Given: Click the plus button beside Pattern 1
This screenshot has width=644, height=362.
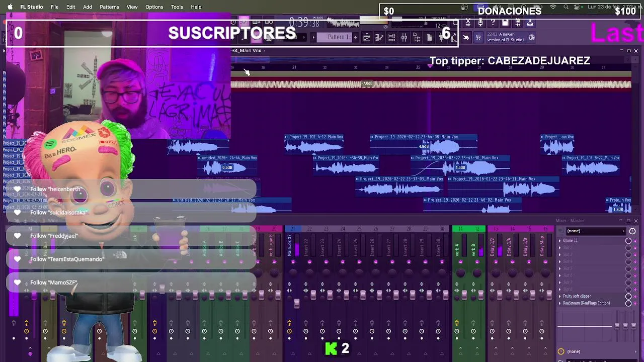Looking at the screenshot, I should click(x=355, y=37).
